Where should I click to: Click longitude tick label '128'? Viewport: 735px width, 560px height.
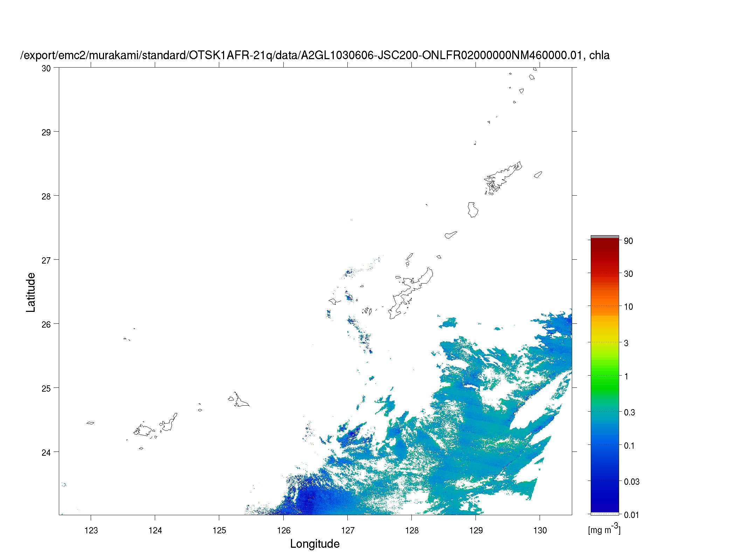(x=412, y=531)
